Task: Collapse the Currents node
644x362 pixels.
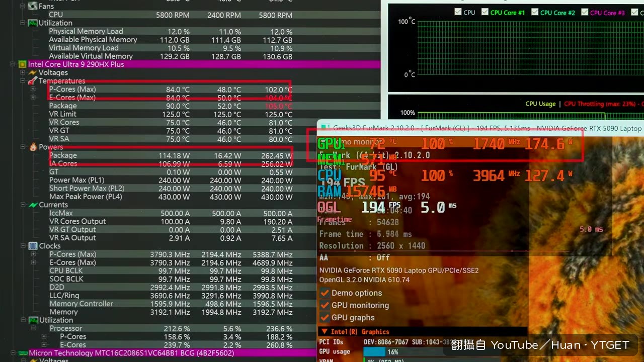Action: click(x=22, y=205)
